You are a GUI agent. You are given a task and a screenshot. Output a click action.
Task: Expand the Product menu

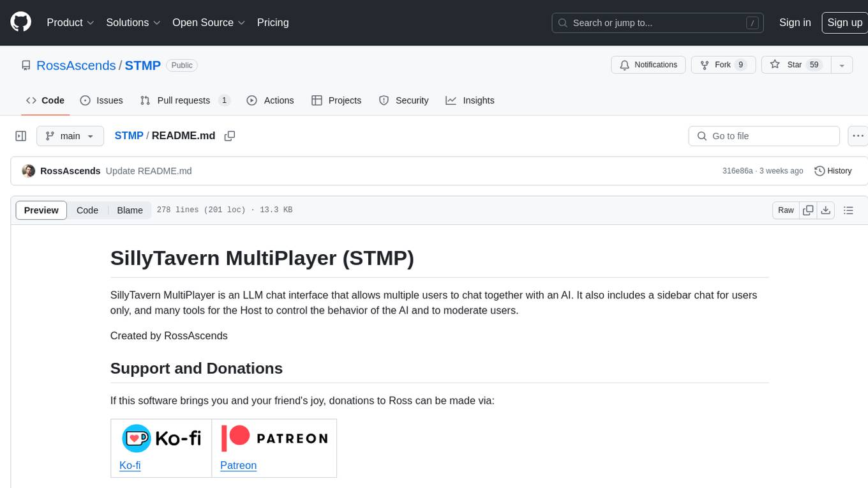(70, 22)
